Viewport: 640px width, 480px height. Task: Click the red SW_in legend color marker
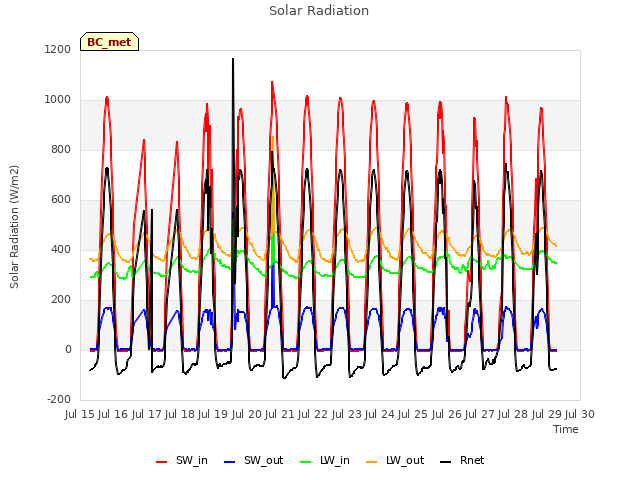point(162,462)
